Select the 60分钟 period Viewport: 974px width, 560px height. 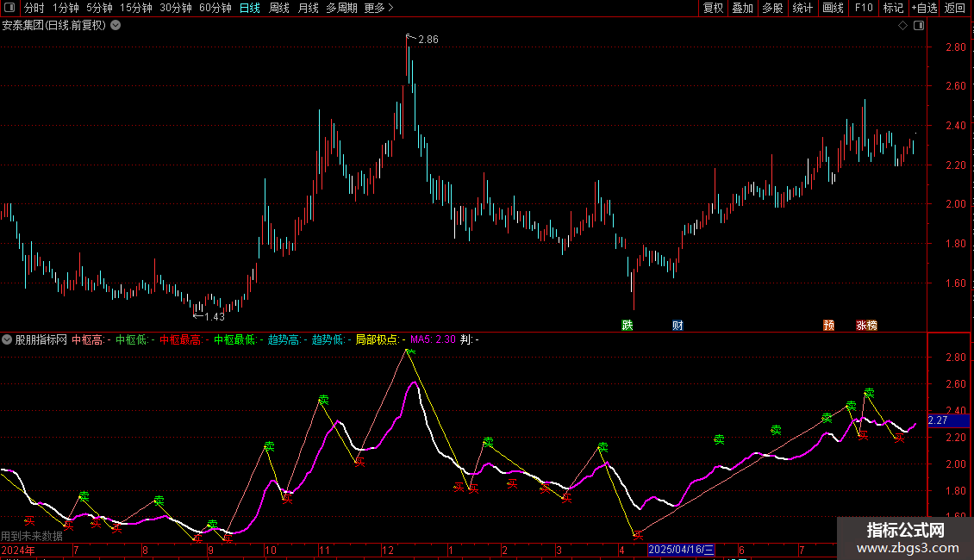[215, 8]
